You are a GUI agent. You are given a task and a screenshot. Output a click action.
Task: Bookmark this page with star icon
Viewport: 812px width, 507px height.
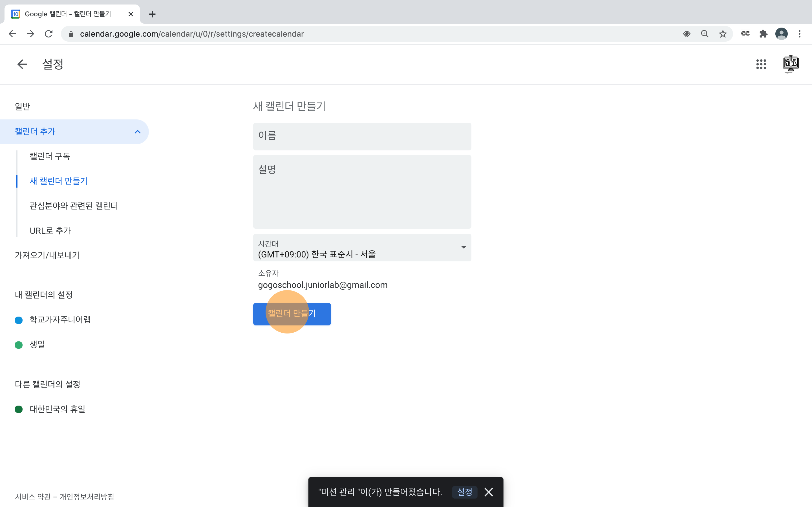click(x=723, y=34)
